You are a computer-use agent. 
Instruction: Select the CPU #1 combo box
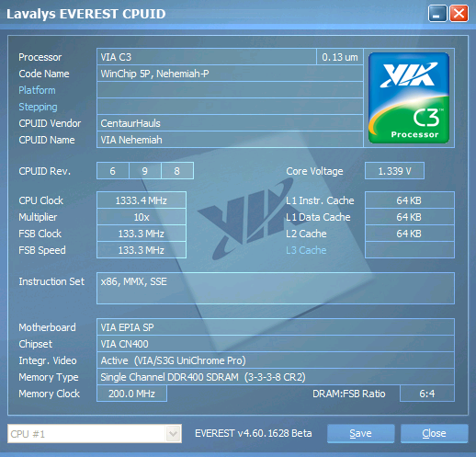click(x=95, y=434)
